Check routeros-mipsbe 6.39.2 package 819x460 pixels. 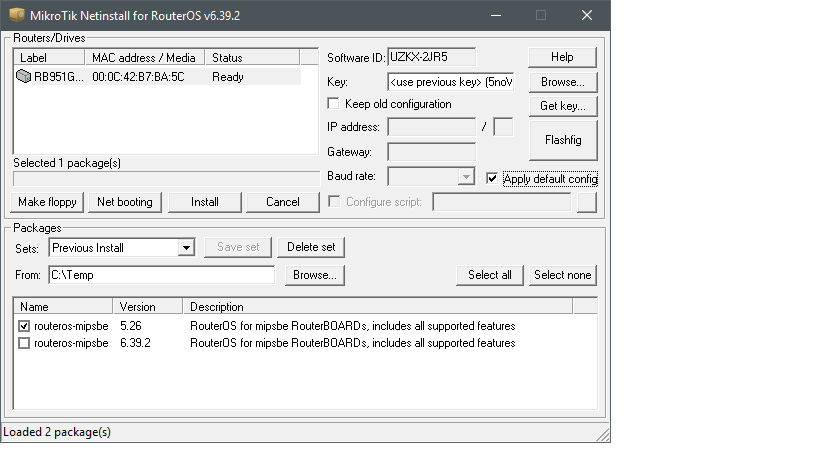tap(24, 343)
